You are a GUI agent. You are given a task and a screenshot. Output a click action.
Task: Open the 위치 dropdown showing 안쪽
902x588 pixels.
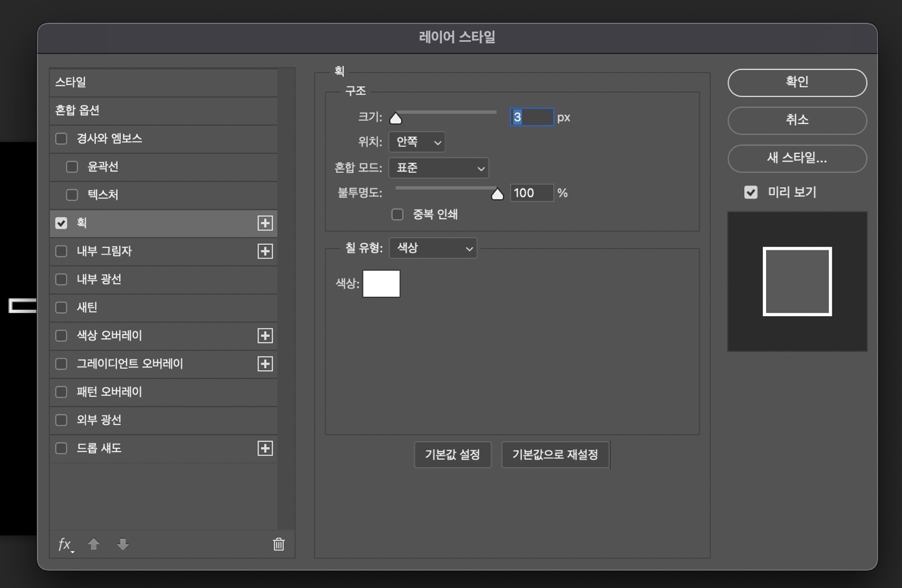pyautogui.click(x=417, y=142)
